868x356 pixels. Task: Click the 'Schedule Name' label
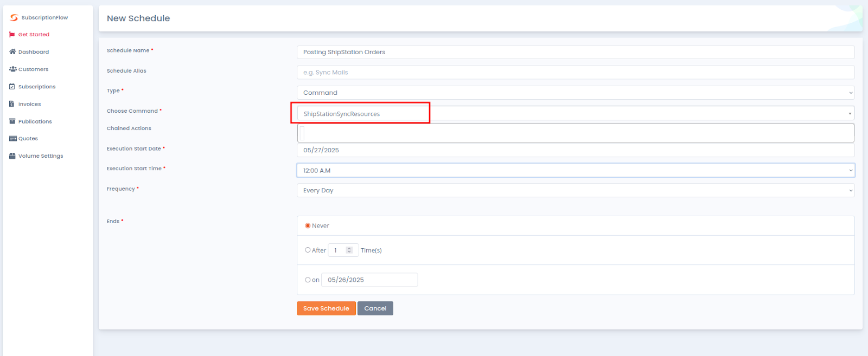[x=128, y=50]
